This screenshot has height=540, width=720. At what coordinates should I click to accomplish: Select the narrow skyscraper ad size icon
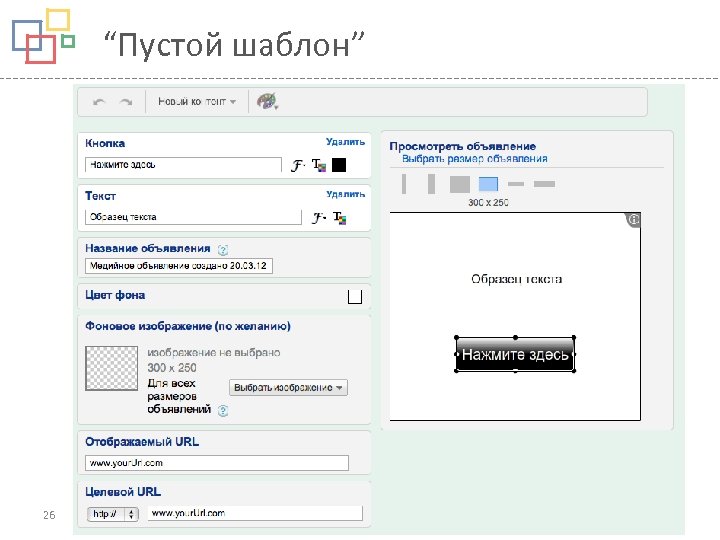pyautogui.click(x=404, y=184)
